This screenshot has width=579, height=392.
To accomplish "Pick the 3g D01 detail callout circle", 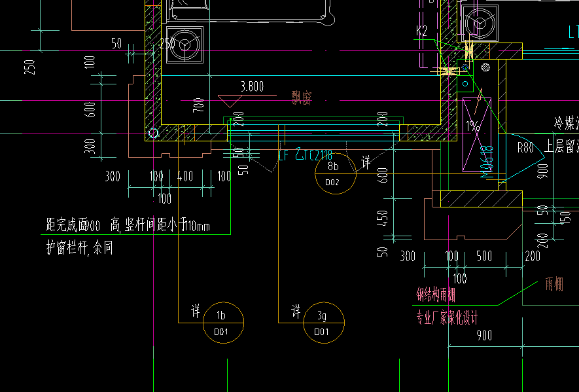I will [x=323, y=323].
